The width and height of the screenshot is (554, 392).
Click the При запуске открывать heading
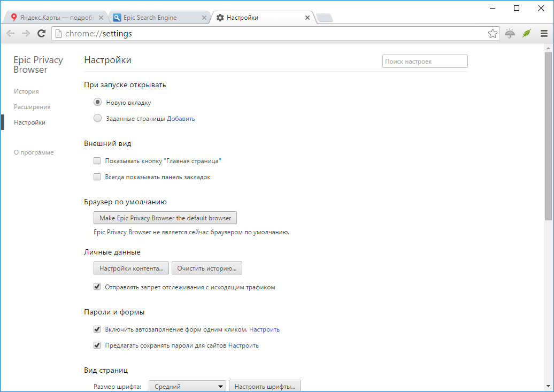pyautogui.click(x=125, y=85)
